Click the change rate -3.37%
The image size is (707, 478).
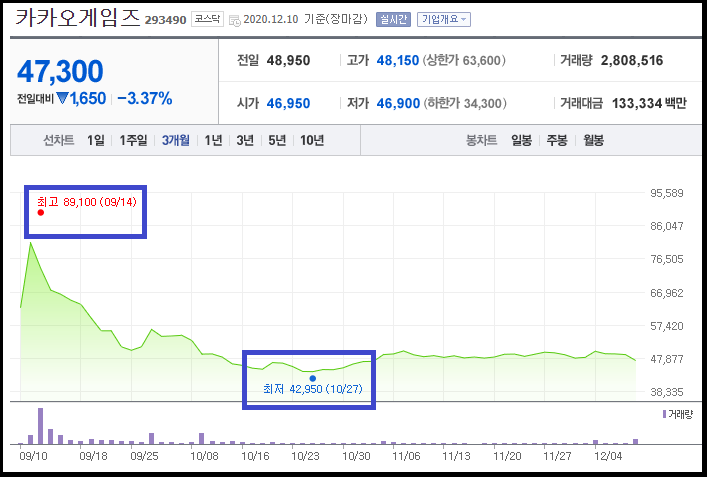pos(145,98)
